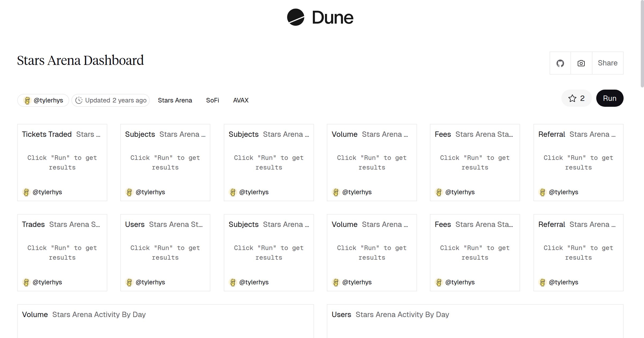Open the Tickets Traded query title
644x338 pixels.
click(47, 134)
